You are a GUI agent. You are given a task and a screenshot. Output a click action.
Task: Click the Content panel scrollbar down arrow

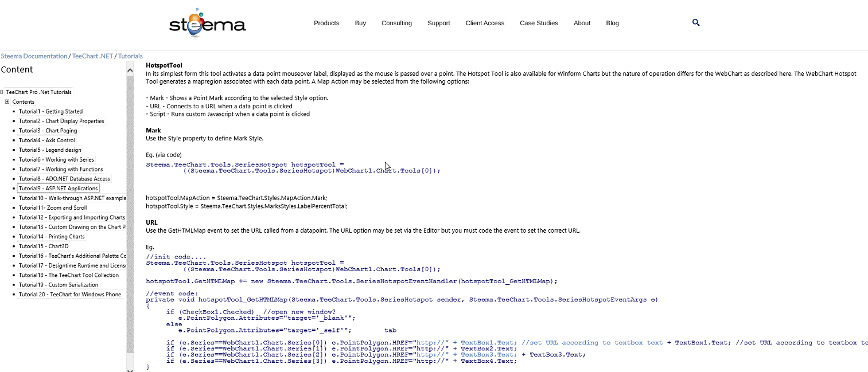pos(130,369)
